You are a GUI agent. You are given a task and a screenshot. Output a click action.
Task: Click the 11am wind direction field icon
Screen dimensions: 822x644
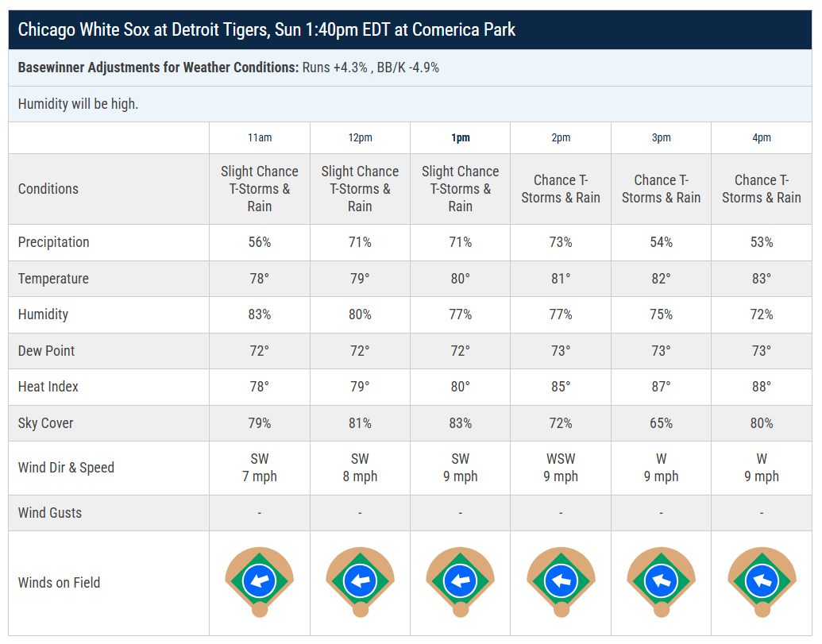point(260,581)
